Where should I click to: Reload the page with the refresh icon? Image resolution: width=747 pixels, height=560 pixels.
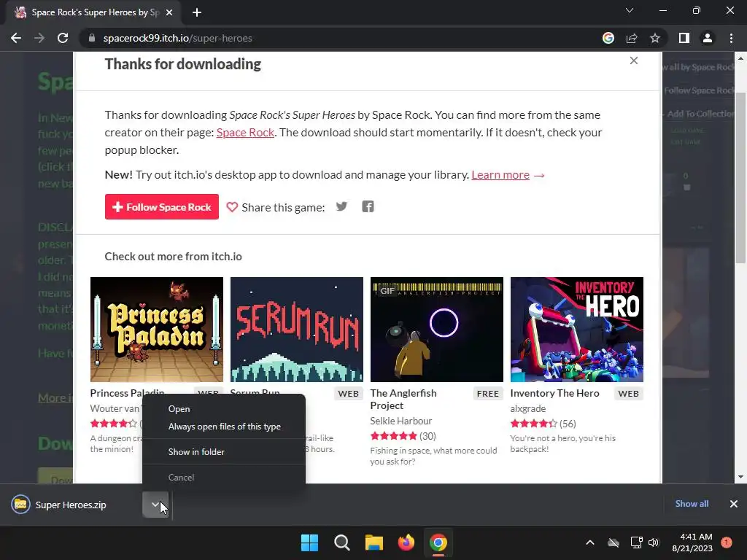(x=63, y=38)
